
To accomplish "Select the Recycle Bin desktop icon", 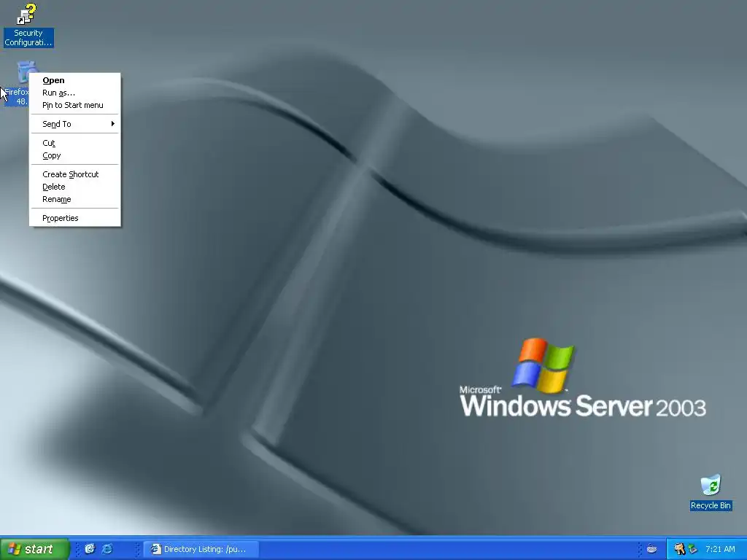I will point(711,485).
